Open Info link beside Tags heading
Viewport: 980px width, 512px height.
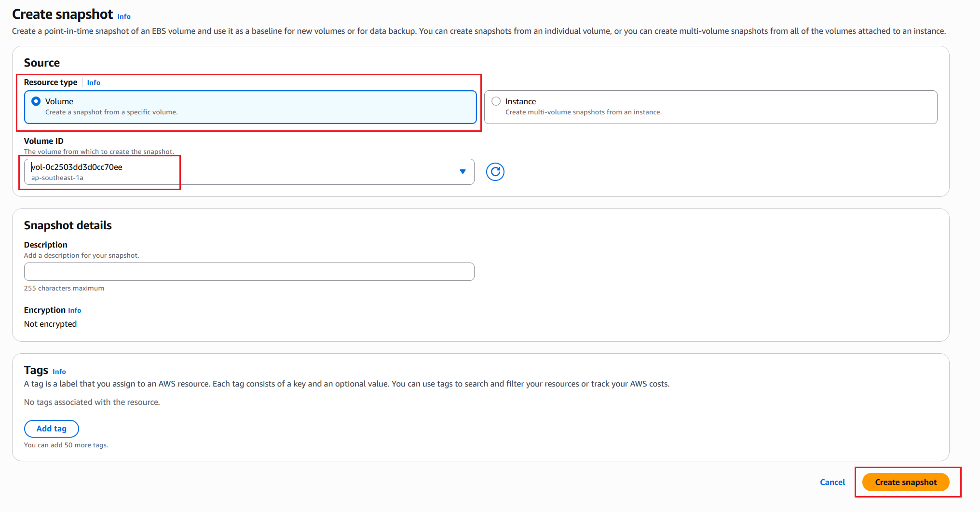(59, 372)
